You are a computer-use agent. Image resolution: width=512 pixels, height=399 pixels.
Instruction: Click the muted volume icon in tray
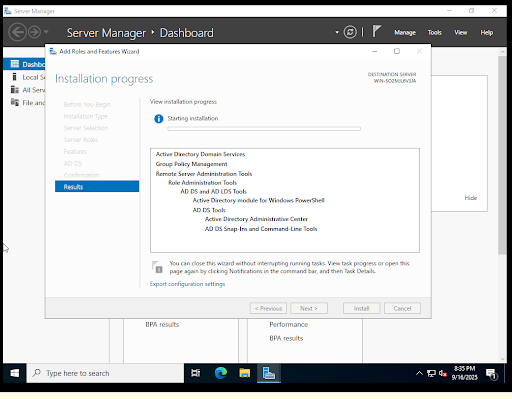click(443, 373)
